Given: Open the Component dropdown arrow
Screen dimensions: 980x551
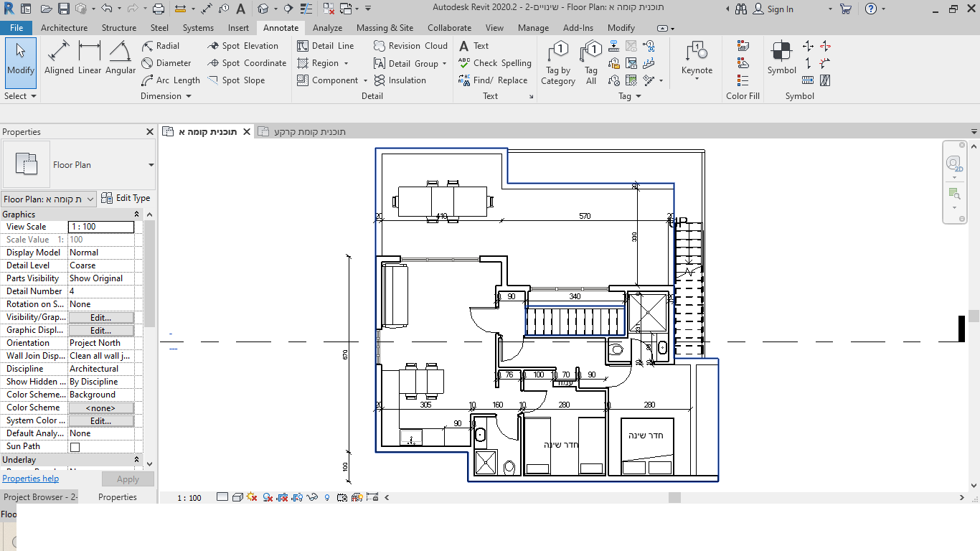Looking at the screenshot, I should click(x=365, y=81).
